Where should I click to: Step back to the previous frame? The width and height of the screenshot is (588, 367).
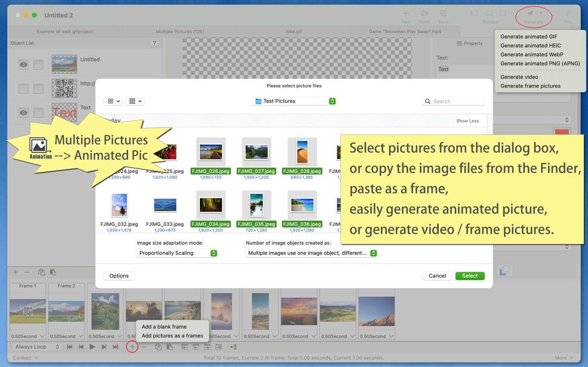point(81,347)
